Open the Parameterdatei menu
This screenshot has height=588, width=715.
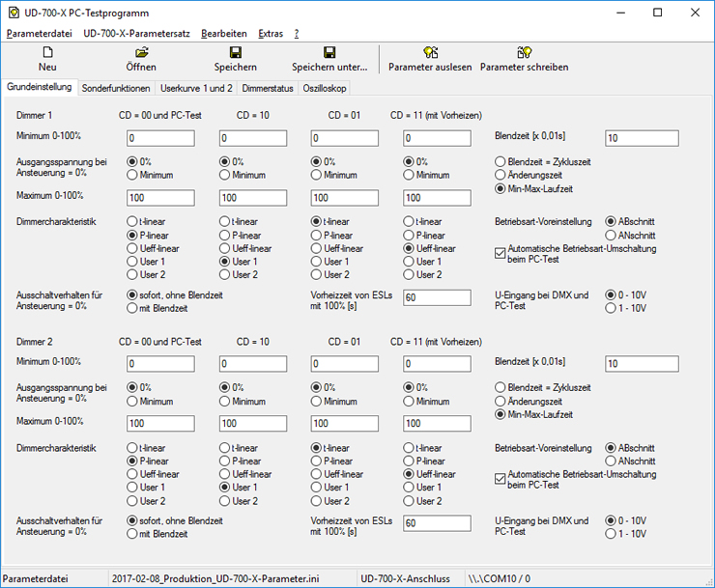tap(39, 33)
